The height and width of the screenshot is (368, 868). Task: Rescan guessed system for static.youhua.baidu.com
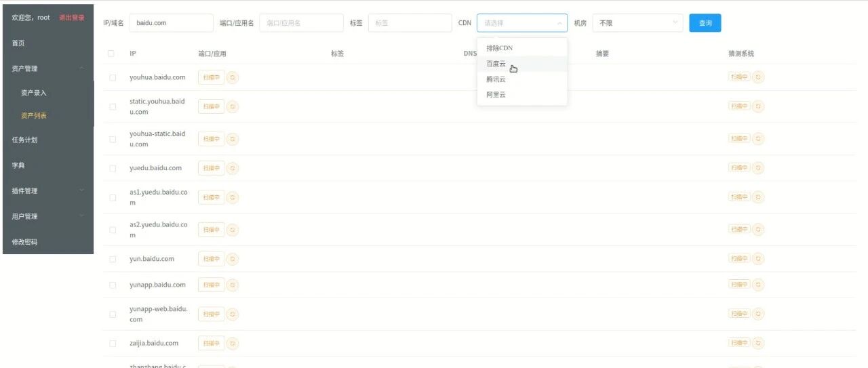pyautogui.click(x=758, y=106)
